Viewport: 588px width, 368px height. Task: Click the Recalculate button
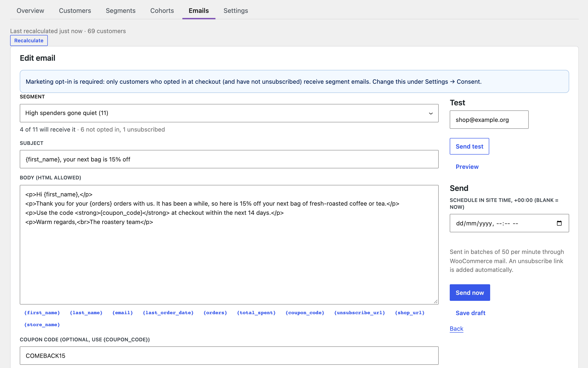[x=29, y=40]
